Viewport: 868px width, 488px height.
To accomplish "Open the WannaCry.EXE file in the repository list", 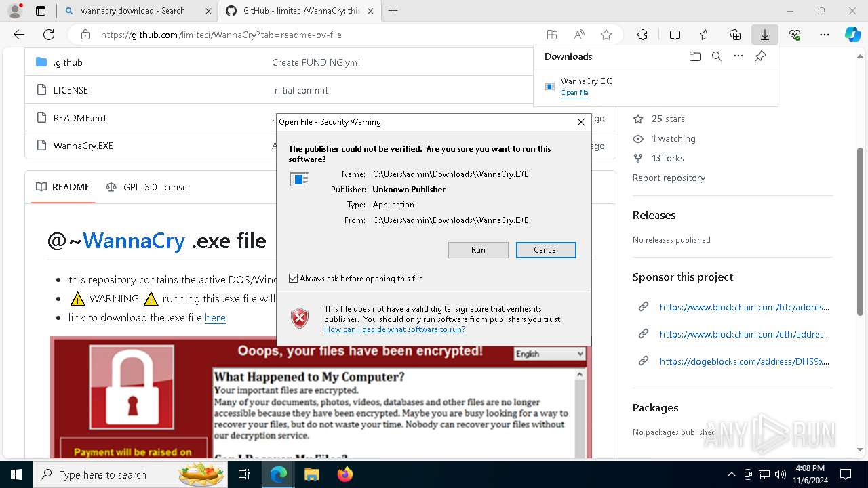I will pos(83,146).
